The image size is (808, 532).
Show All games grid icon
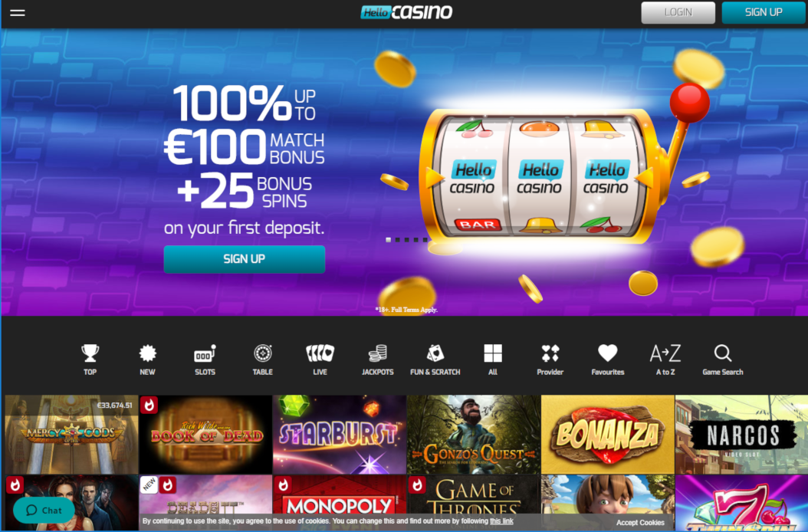(x=493, y=360)
